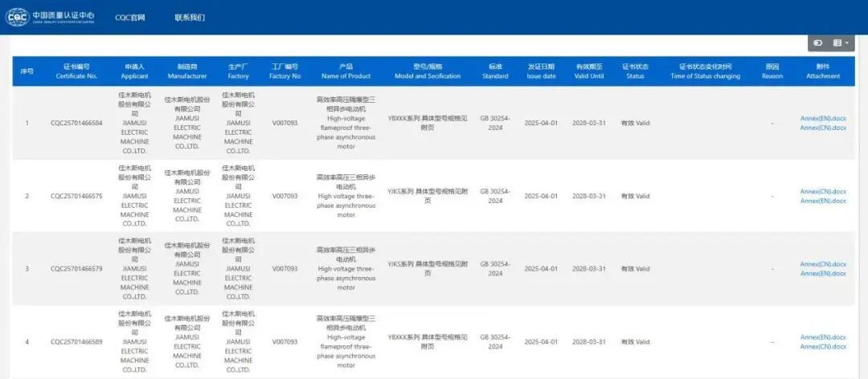This screenshot has width=868, height=379.
Task: Download Annex(CN).docx for certificate CQC25701466589
Action: [823, 347]
